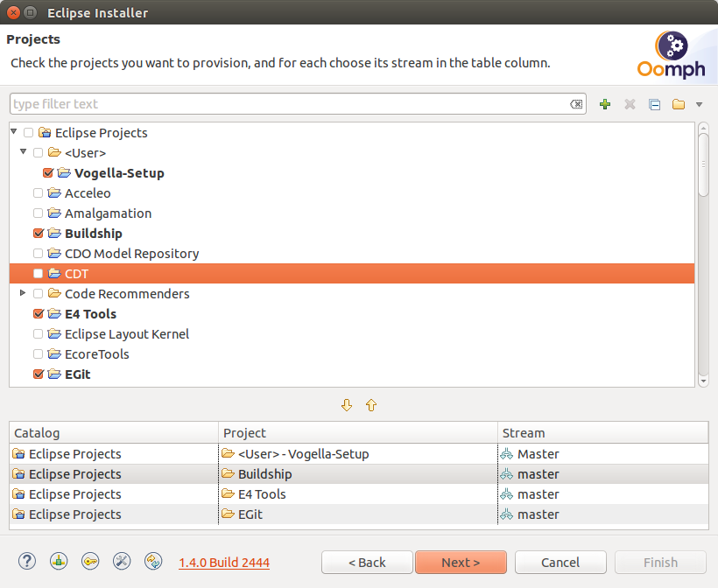The width and height of the screenshot is (718, 588).
Task: Click the collapse all icon
Action: coord(654,104)
